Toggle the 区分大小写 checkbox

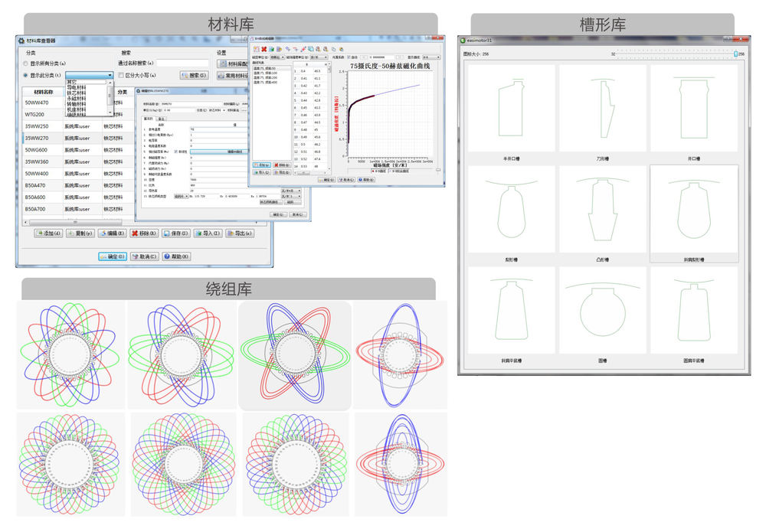[121, 75]
